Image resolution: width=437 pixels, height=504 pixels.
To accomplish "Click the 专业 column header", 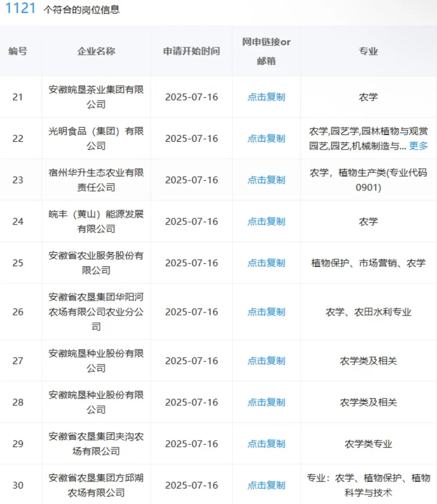I will (x=368, y=51).
